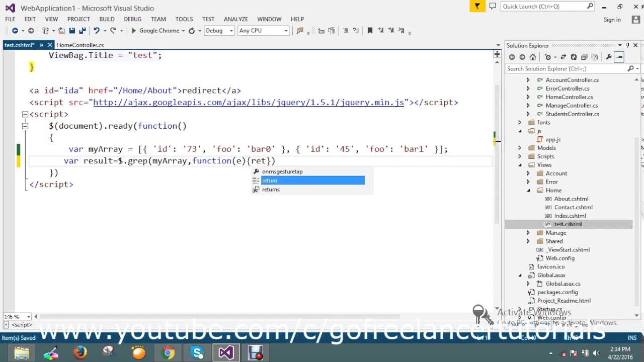Viewport: 644px width, 362px height.
Task: Collapse the Home folder node
Action: pyautogui.click(x=528, y=191)
